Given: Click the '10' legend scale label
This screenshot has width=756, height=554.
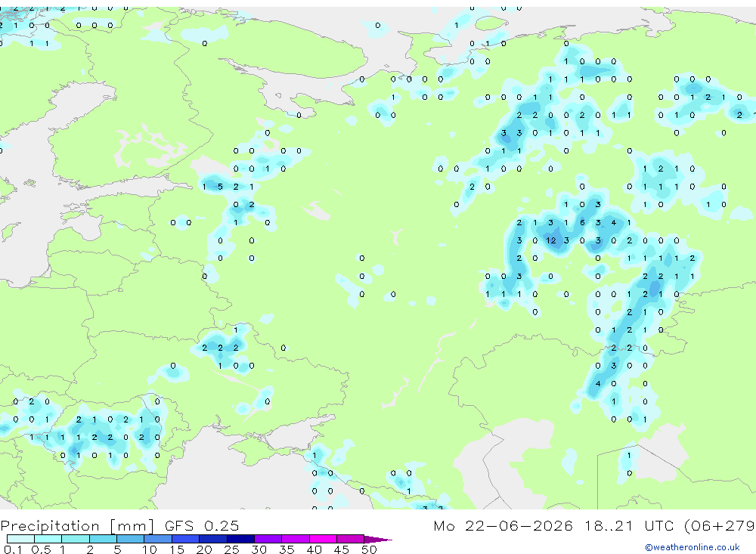Looking at the screenshot, I should pos(150,549).
